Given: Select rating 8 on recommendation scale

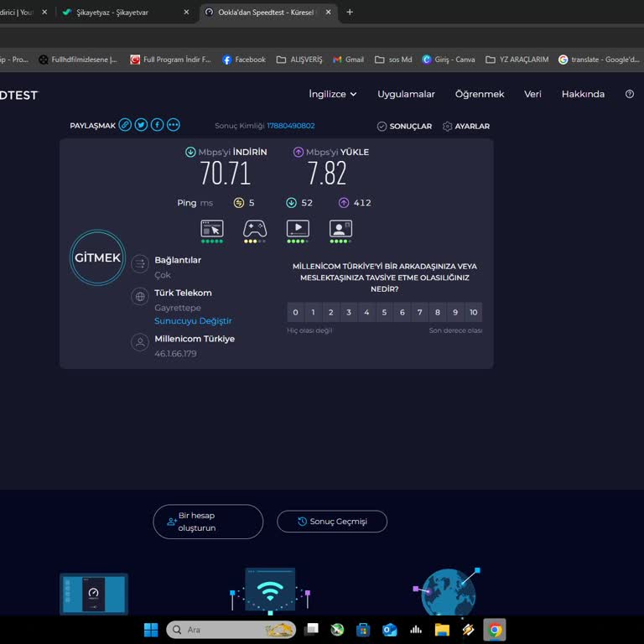Looking at the screenshot, I should [438, 312].
